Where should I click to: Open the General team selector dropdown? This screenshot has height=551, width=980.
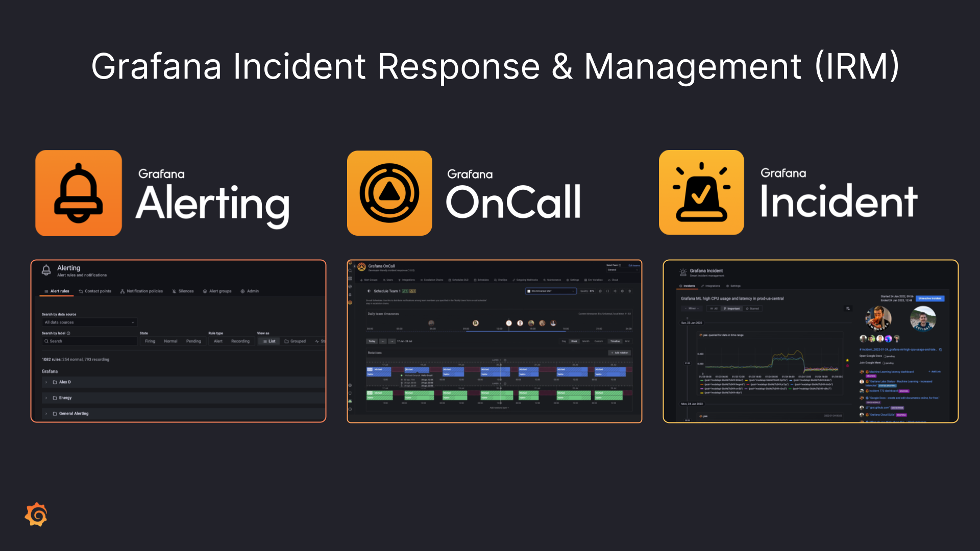(622, 270)
